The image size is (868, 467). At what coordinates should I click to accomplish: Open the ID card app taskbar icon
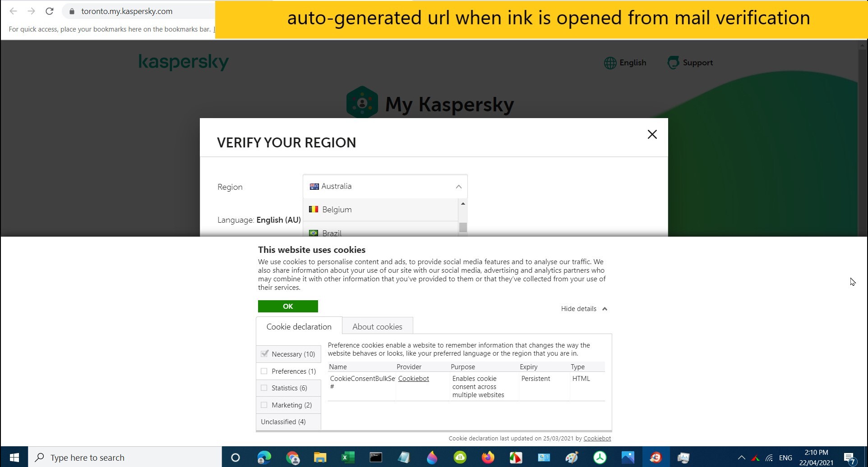(544, 458)
